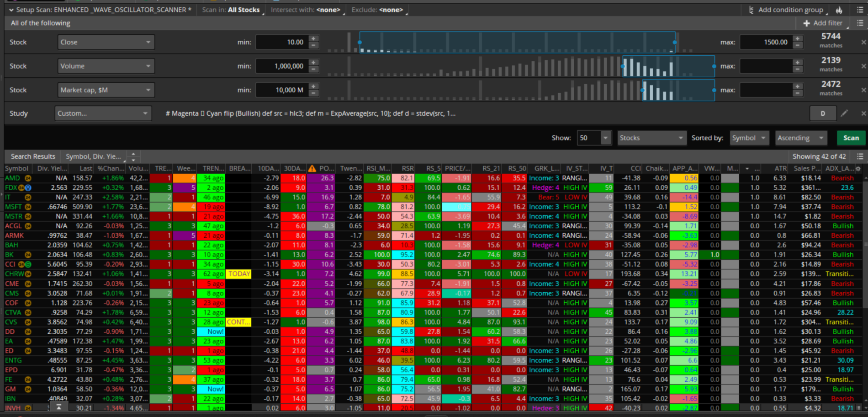Image resolution: width=868 pixels, height=417 pixels.
Task: Remove the Market cap filter with its X icon
Action: click(863, 90)
